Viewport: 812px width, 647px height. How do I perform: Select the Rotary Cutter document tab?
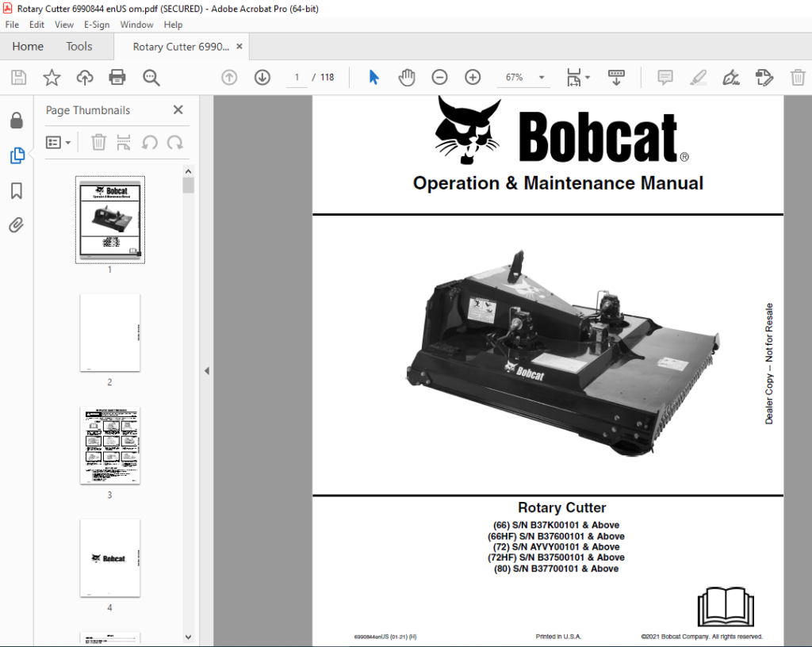click(x=181, y=47)
